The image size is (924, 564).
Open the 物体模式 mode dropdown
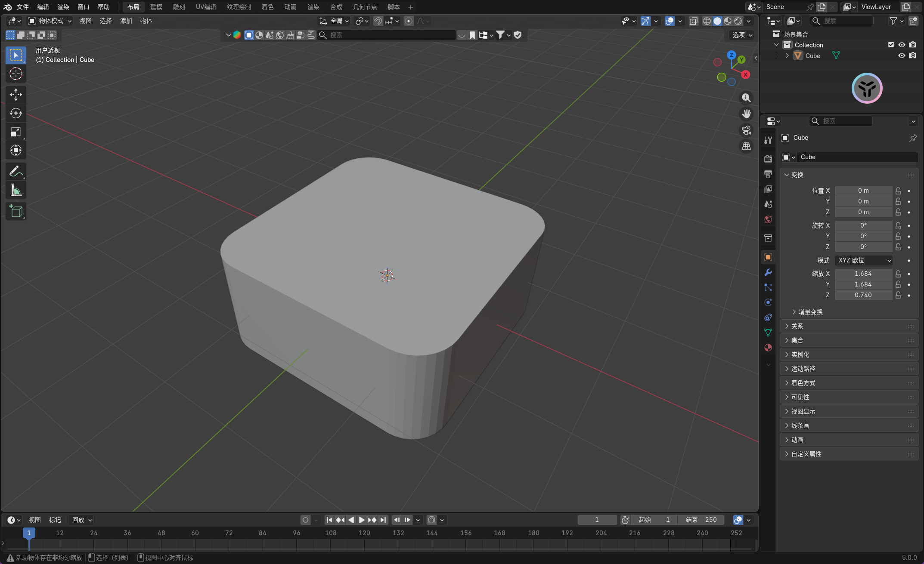pyautogui.click(x=50, y=21)
